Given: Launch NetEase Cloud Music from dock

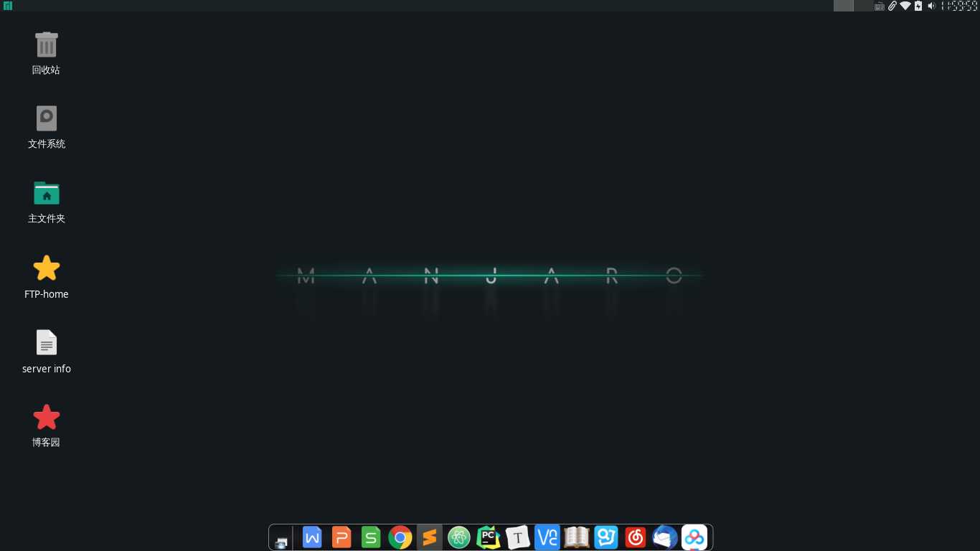Looking at the screenshot, I should pyautogui.click(x=636, y=537).
